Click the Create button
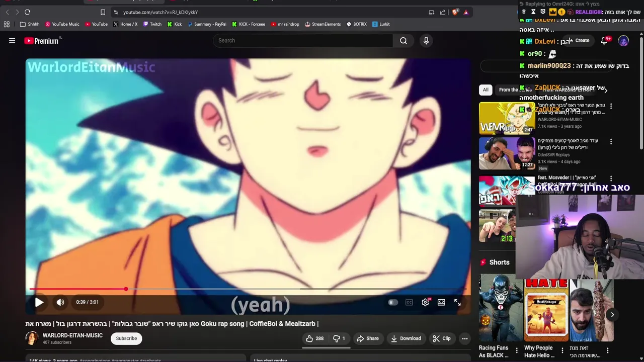The width and height of the screenshot is (644, 362). click(579, 41)
